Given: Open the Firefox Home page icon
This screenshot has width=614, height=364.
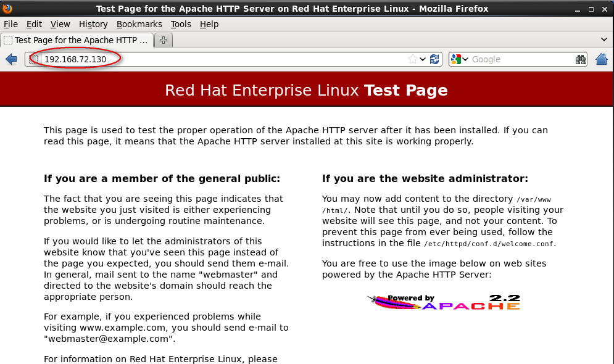Looking at the screenshot, I should pos(602,59).
